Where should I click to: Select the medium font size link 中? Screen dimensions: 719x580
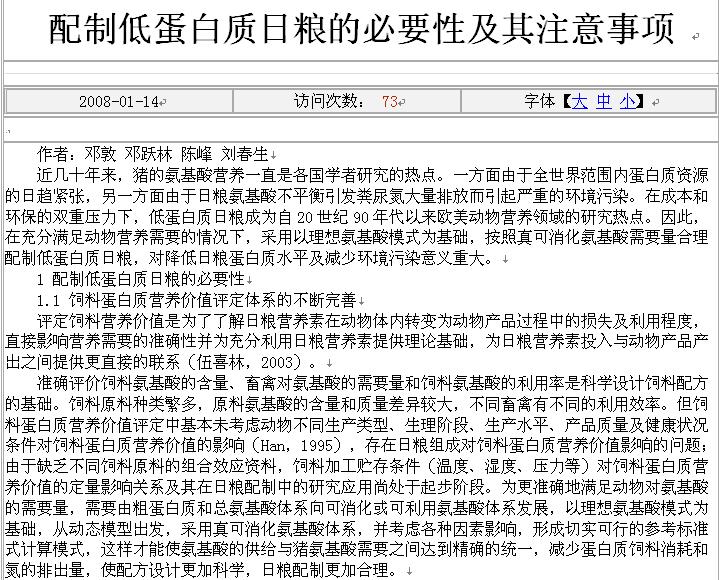click(603, 102)
